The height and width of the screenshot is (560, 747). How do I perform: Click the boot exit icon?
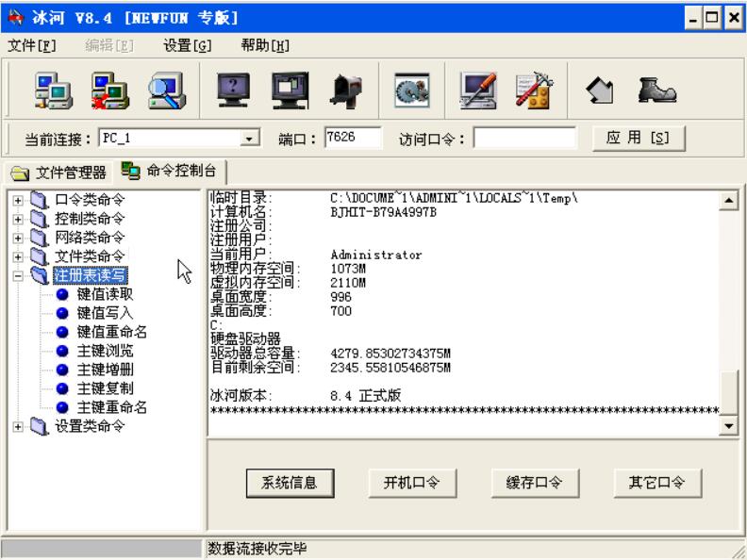[x=656, y=90]
